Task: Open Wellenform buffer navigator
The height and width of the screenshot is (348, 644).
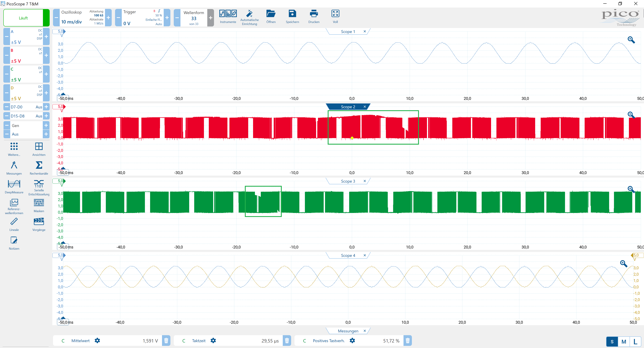Action: tap(194, 17)
